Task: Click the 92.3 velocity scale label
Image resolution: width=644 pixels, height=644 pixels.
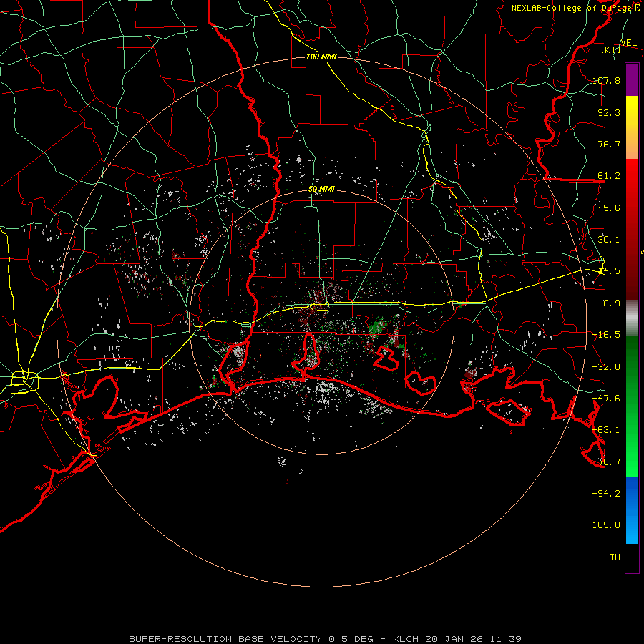Action: click(609, 112)
